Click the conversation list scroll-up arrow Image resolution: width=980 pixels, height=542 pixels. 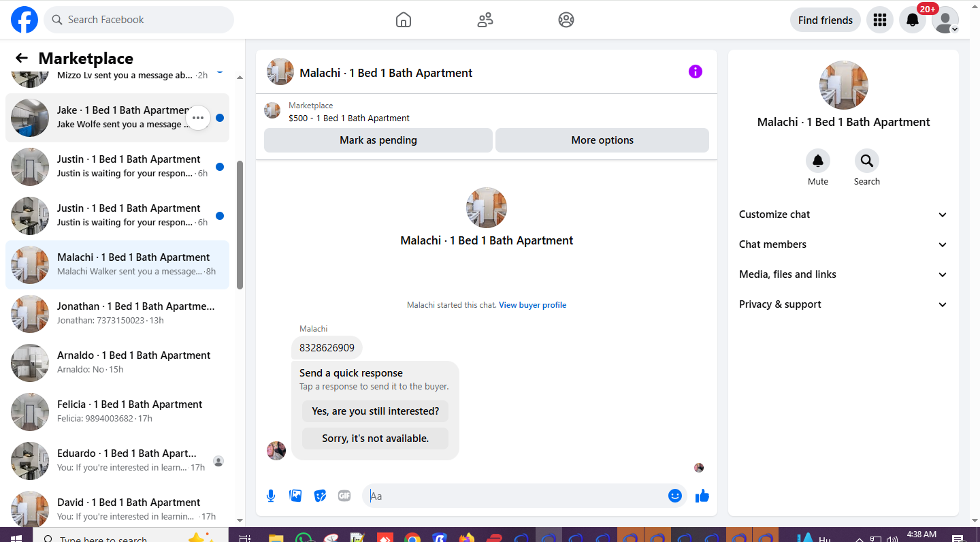pos(240,77)
